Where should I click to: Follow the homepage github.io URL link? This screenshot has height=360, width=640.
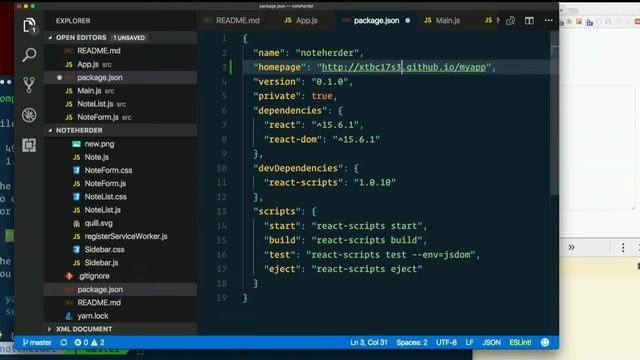coord(404,67)
